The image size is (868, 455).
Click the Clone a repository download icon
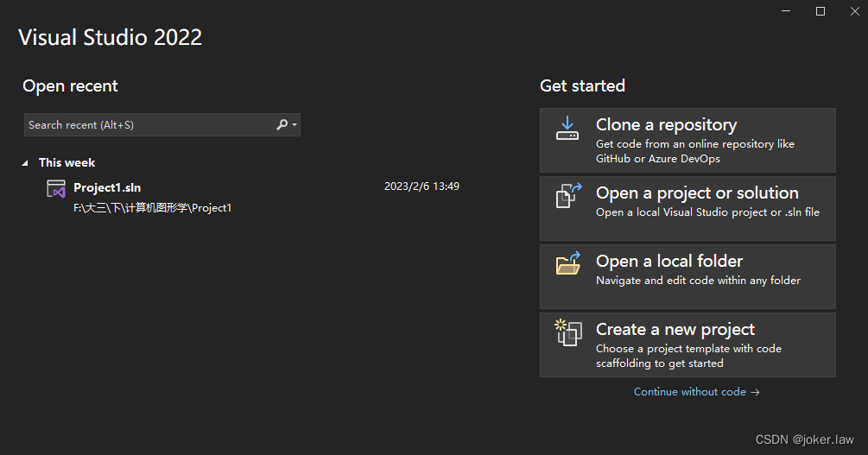[x=567, y=128]
